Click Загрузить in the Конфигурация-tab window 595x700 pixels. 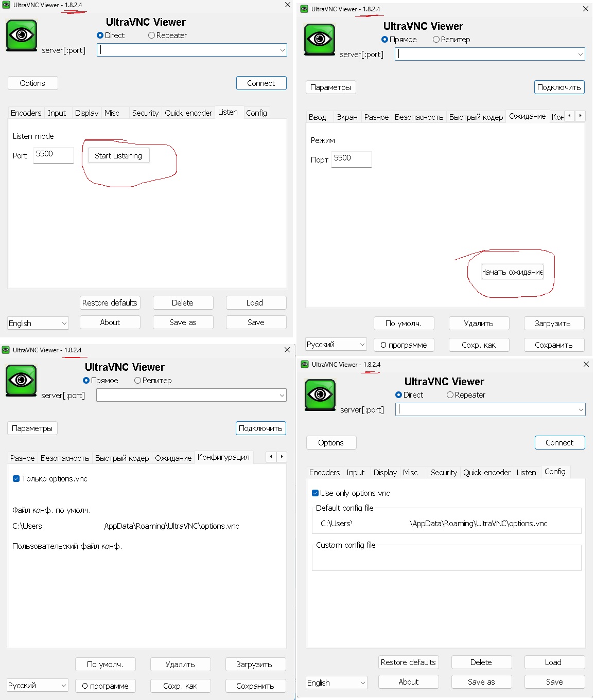[256, 665]
